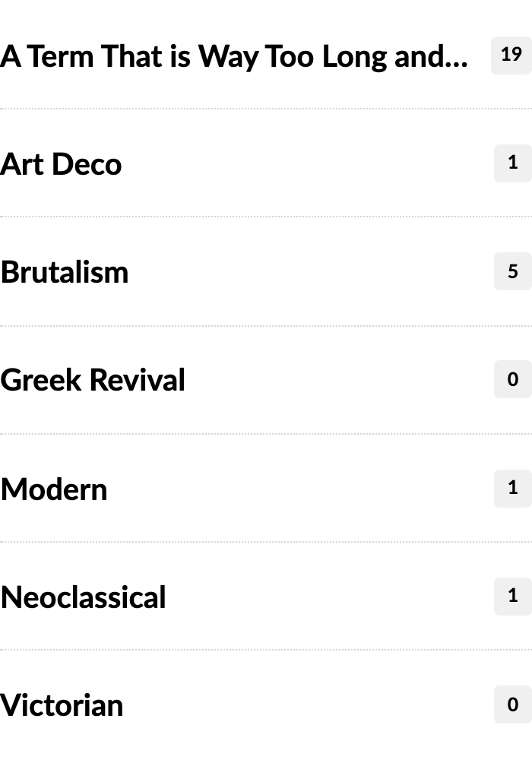Click the count badge beside Art Deco
Screen dimensions: 532x763
[512, 163]
